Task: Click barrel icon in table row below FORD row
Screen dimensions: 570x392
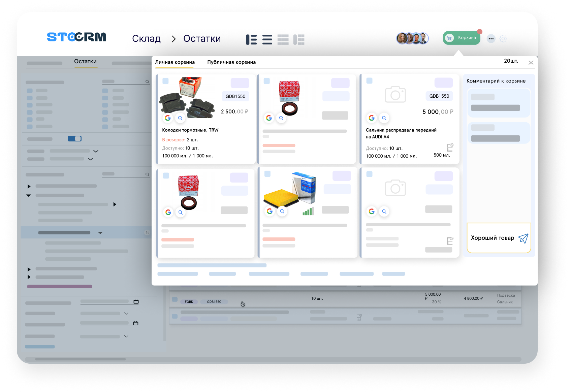Action: coord(359,317)
